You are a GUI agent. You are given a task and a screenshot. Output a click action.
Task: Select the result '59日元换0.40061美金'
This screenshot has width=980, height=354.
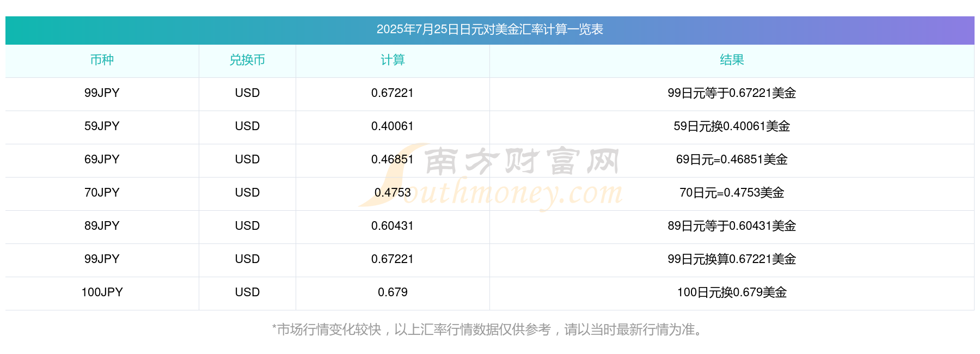coord(732,126)
